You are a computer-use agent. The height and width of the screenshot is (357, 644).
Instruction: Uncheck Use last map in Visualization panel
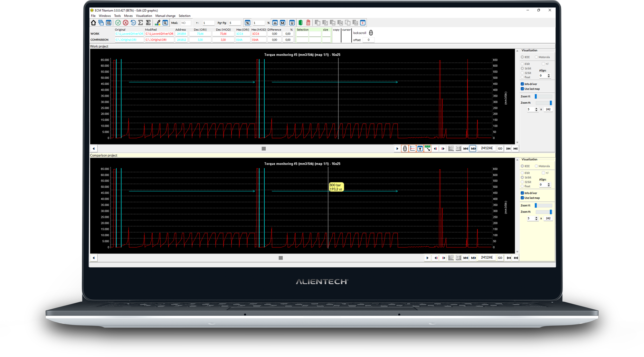click(522, 89)
